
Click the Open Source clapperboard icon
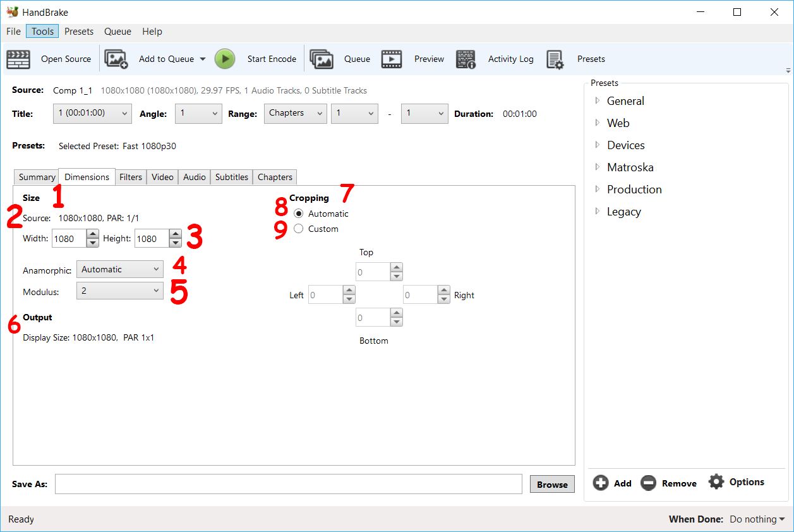tap(18, 59)
